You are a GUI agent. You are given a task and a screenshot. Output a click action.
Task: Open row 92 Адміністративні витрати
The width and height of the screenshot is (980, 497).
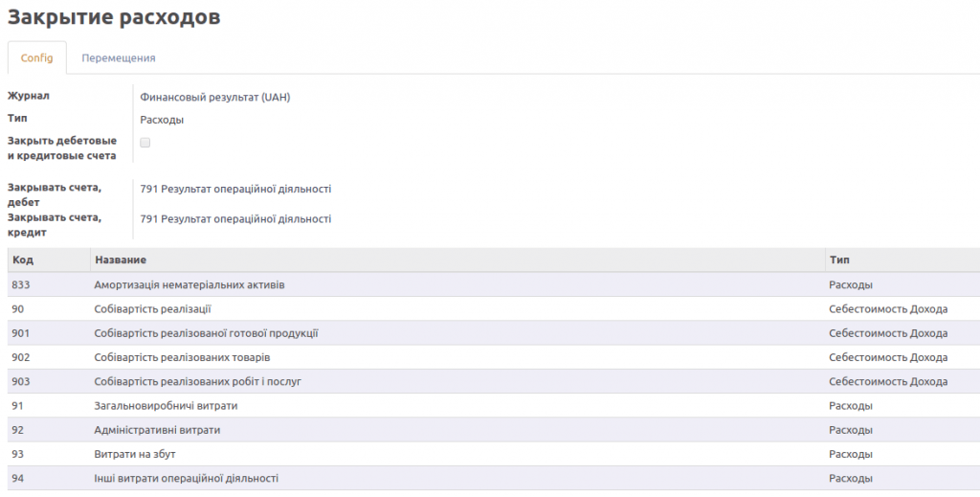pyautogui.click(x=494, y=430)
